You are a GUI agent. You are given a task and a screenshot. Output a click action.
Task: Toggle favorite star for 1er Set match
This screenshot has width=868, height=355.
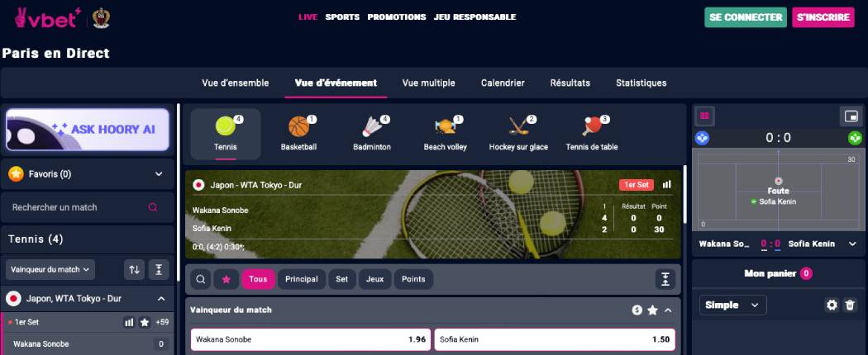[x=145, y=322]
